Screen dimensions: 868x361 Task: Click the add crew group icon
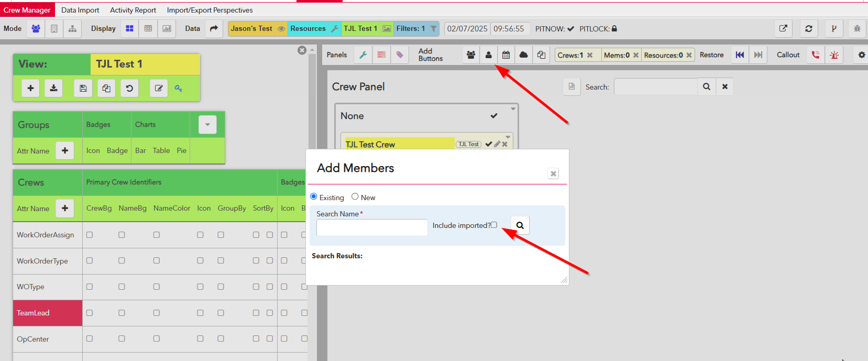471,55
